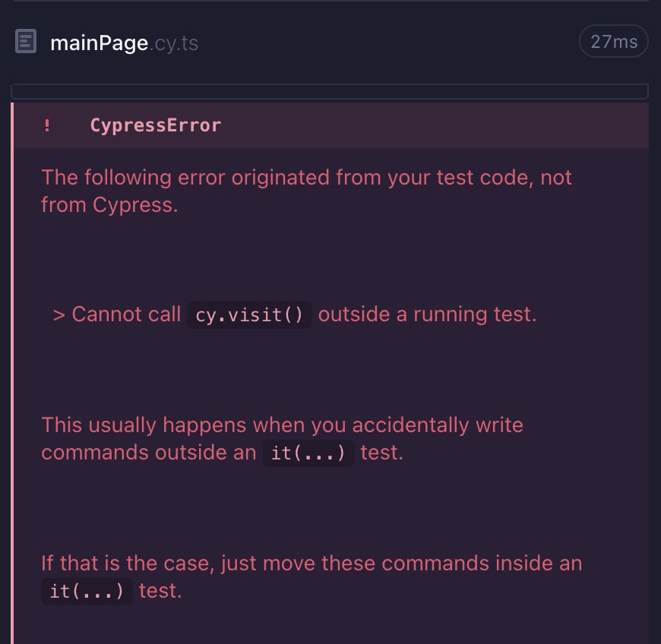The image size is (661, 644).
Task: Open the mainPage.cy.ts spec file name
Action: pyautogui.click(x=124, y=43)
